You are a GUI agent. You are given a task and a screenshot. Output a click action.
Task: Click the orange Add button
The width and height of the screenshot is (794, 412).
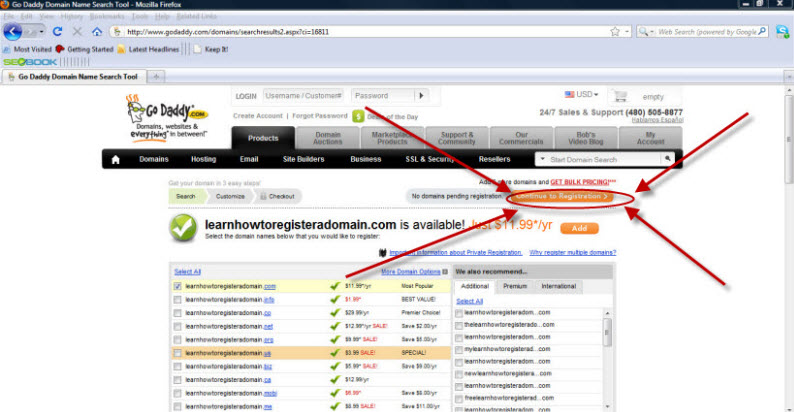(x=579, y=229)
